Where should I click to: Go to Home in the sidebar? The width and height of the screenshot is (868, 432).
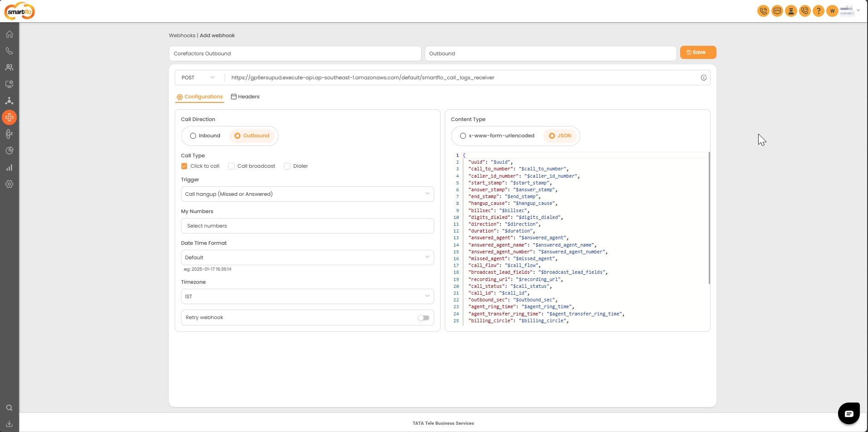click(9, 34)
